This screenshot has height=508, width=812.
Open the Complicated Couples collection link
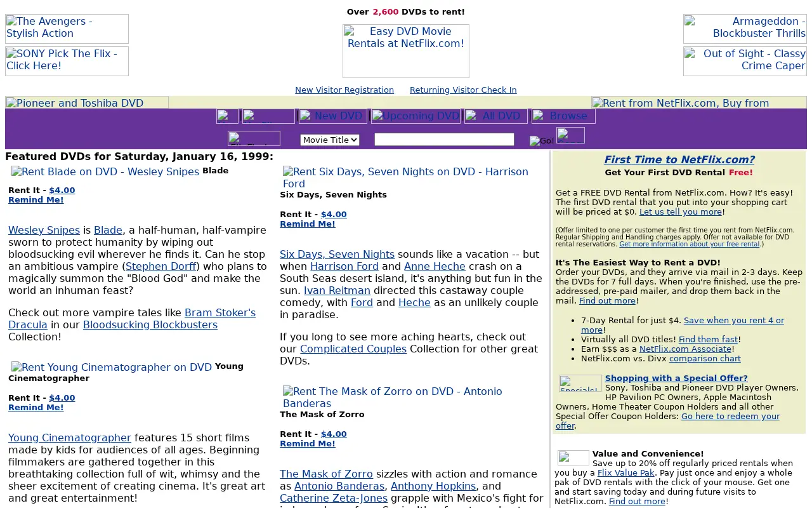tap(353, 349)
